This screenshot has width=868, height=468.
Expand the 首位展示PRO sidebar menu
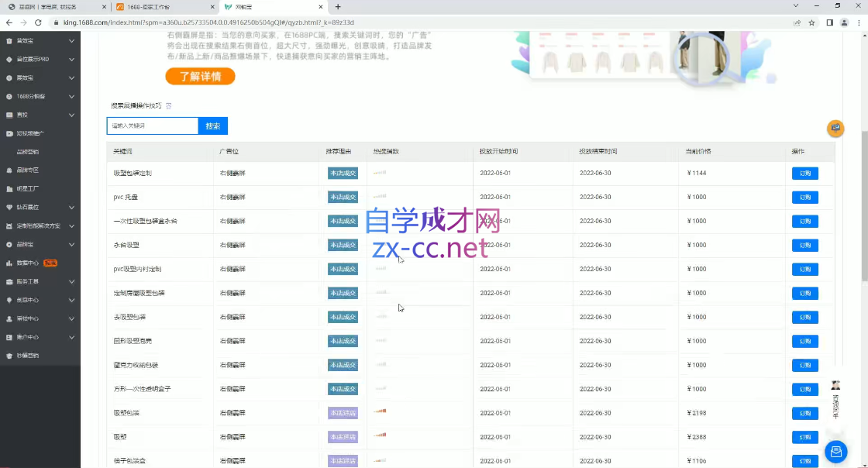71,60
